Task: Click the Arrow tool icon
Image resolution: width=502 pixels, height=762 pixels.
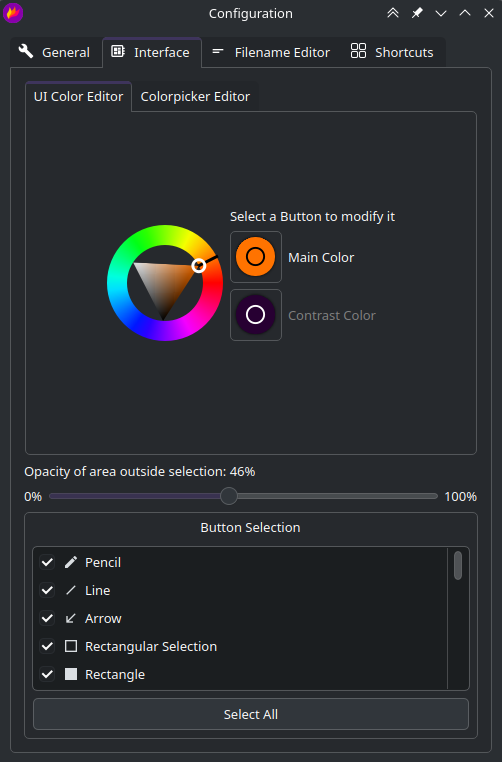Action: (x=71, y=619)
